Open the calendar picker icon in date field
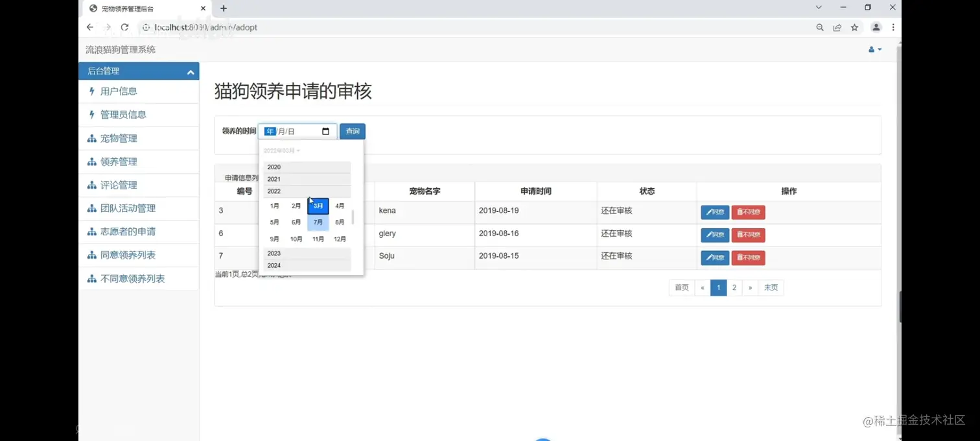Image resolution: width=980 pixels, height=441 pixels. [x=325, y=132]
